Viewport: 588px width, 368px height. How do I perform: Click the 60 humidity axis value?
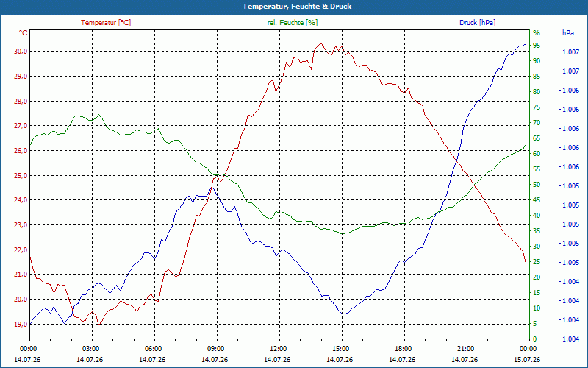(537, 154)
